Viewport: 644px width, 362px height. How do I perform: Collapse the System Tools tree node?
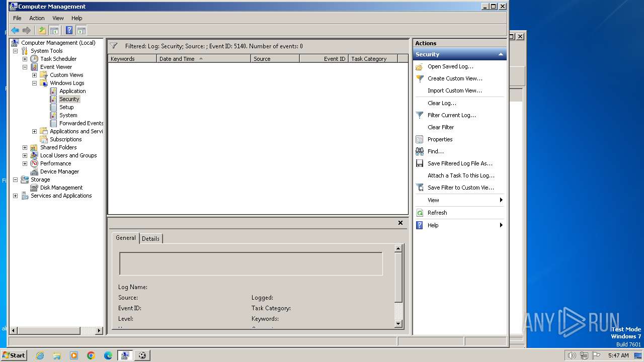[x=15, y=51]
